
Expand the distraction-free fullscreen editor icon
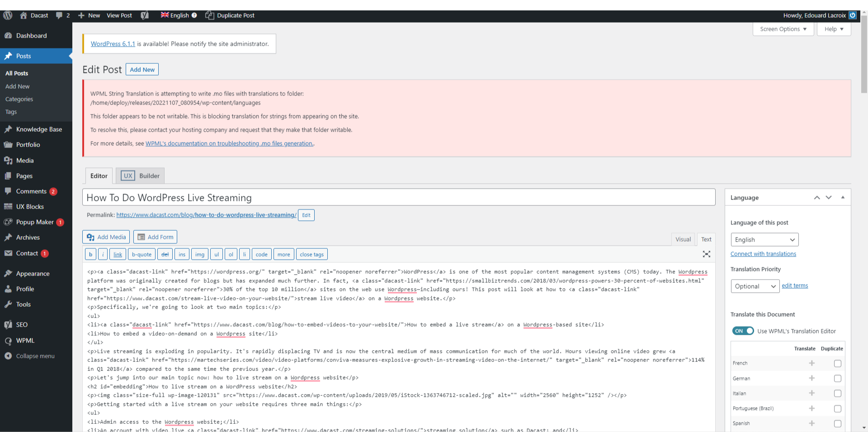(x=706, y=254)
